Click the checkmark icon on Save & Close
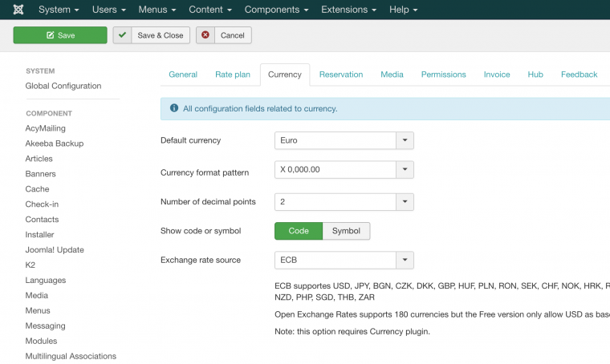 click(123, 35)
